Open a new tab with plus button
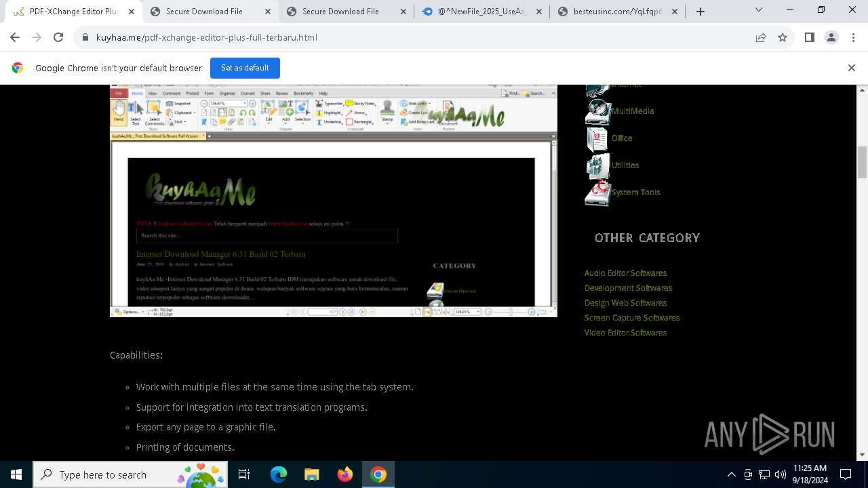 (x=701, y=11)
